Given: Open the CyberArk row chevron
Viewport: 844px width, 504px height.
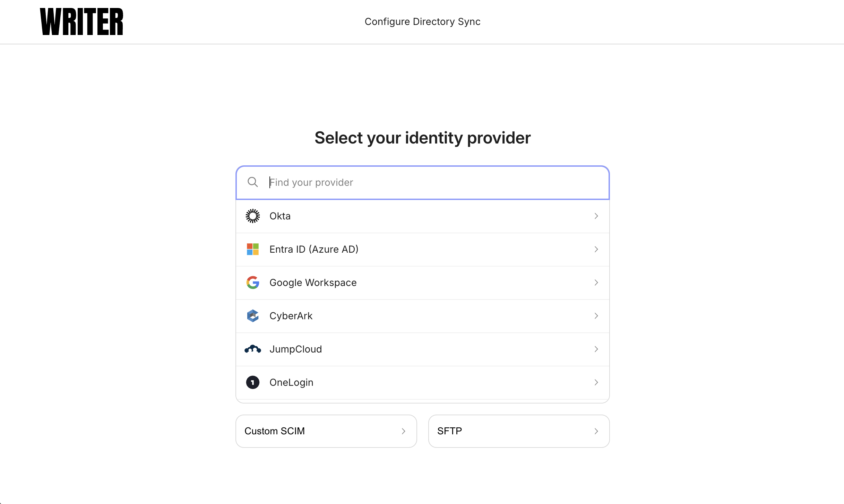Looking at the screenshot, I should pyautogui.click(x=596, y=316).
